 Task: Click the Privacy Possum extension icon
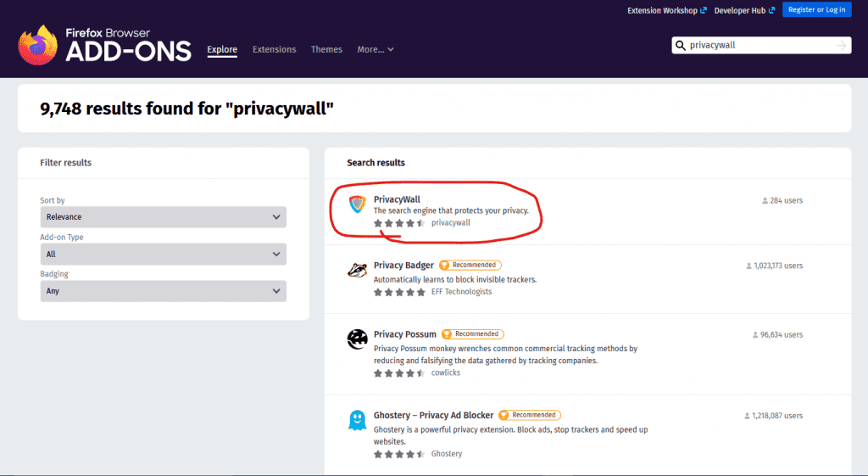pos(357,339)
